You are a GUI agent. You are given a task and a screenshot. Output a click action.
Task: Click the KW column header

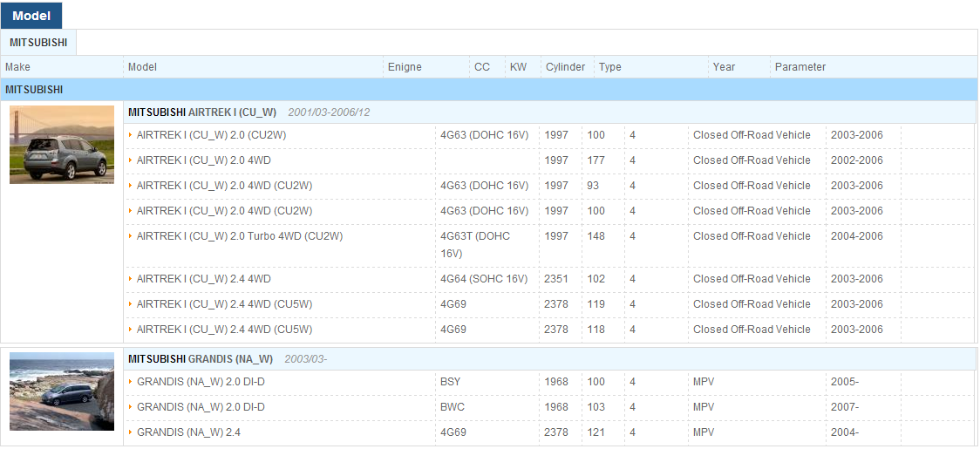pos(518,67)
